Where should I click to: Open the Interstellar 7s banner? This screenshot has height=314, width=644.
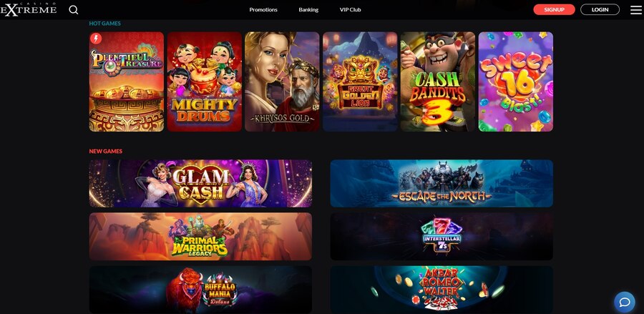coord(441,237)
